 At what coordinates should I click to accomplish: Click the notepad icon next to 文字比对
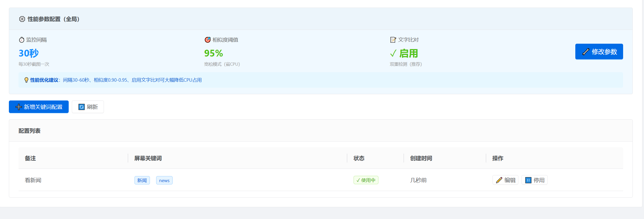393,40
